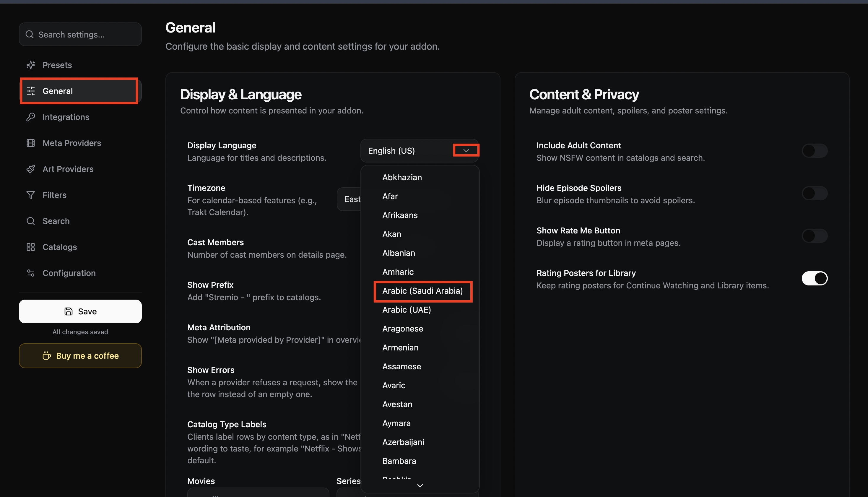Click Buy me a coffee button
This screenshot has width=868, height=497.
tap(80, 356)
